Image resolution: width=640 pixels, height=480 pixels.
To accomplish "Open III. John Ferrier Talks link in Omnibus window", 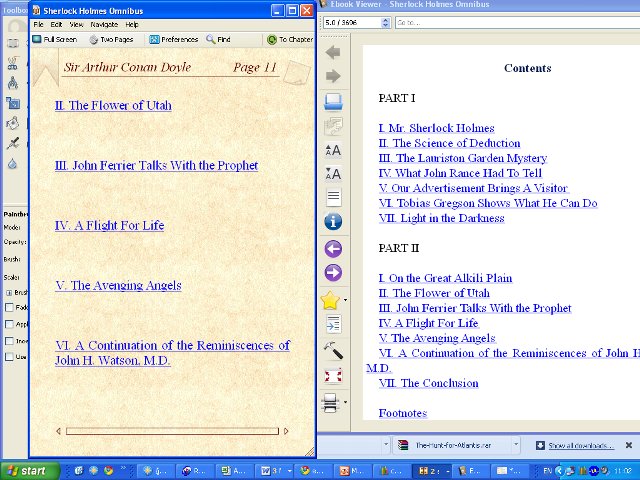I will coord(156,165).
